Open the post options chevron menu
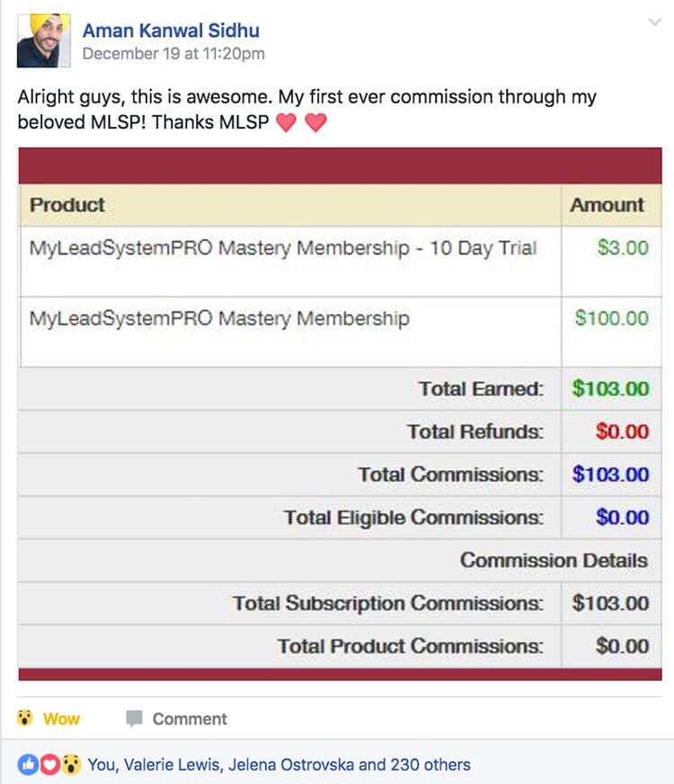The width and height of the screenshot is (674, 784). coord(654,22)
